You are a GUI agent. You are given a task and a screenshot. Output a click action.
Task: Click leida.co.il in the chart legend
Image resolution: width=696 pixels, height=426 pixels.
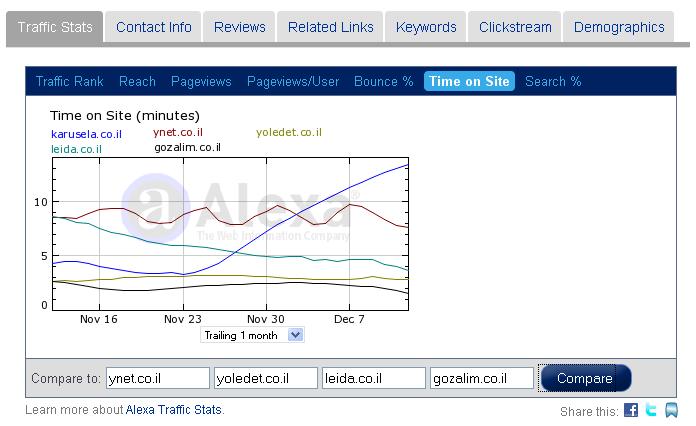76,149
